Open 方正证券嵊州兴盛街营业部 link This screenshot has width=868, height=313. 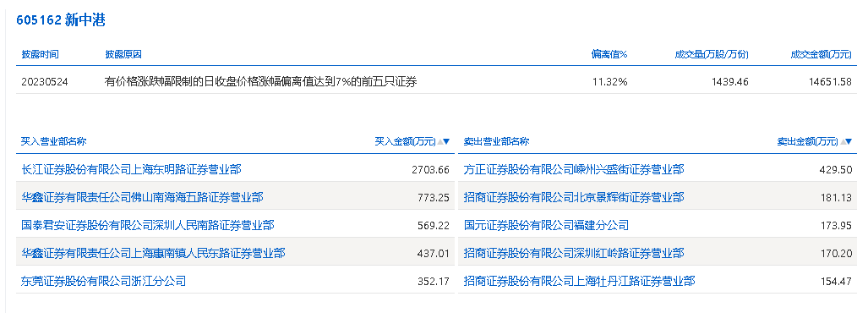coord(574,169)
